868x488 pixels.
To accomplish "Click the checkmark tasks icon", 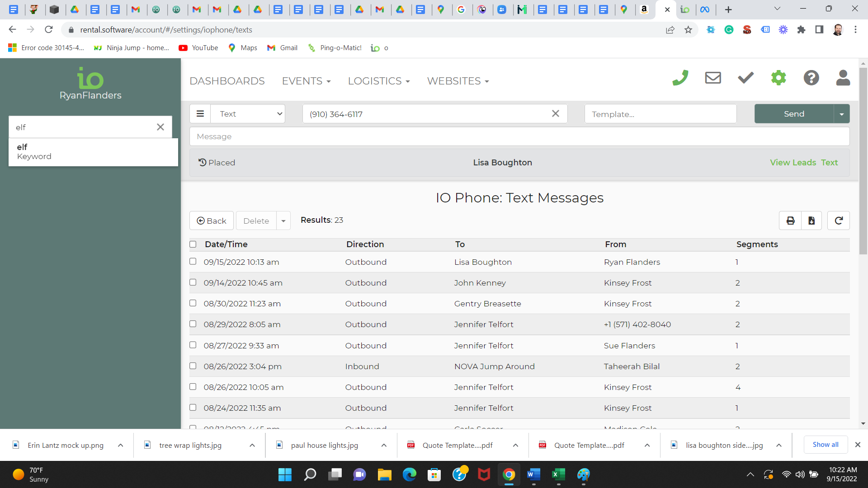I will (745, 78).
